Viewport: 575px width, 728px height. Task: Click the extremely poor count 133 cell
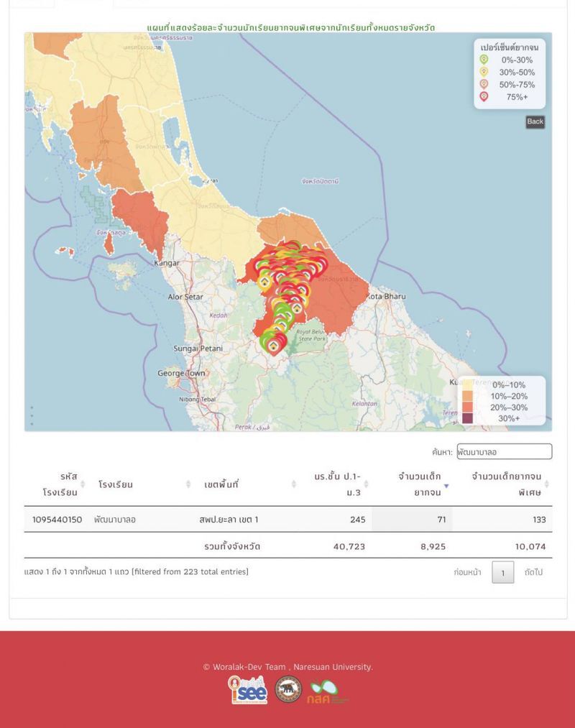tap(539, 520)
